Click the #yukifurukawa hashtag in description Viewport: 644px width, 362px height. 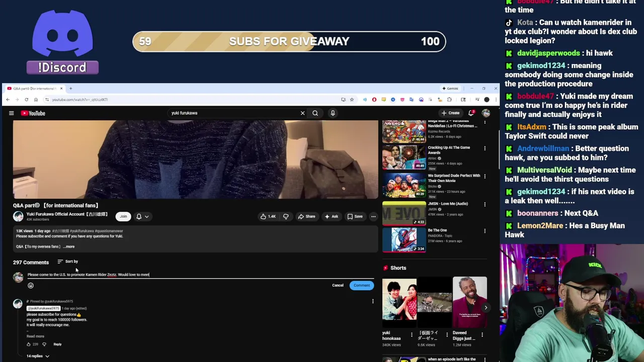82,231
